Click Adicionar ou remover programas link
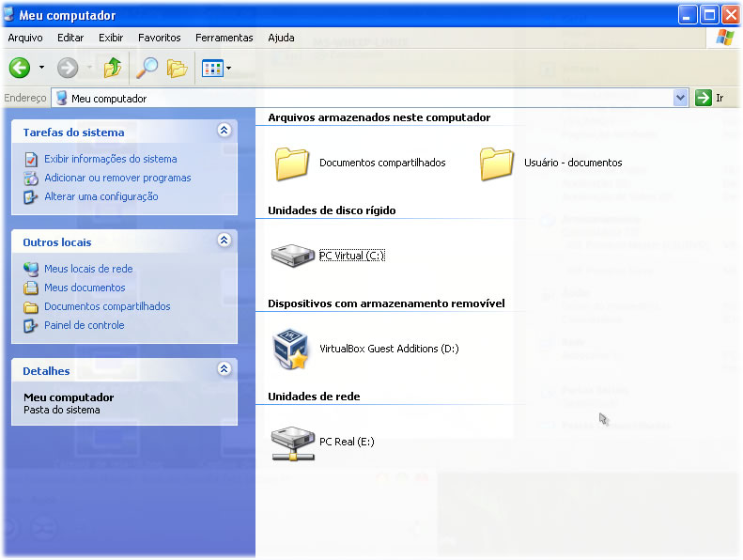The height and width of the screenshot is (560, 743). pyautogui.click(x=117, y=178)
